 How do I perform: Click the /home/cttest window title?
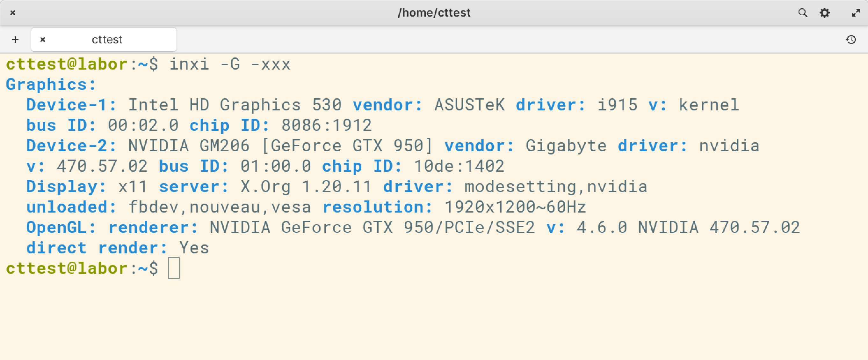[434, 13]
